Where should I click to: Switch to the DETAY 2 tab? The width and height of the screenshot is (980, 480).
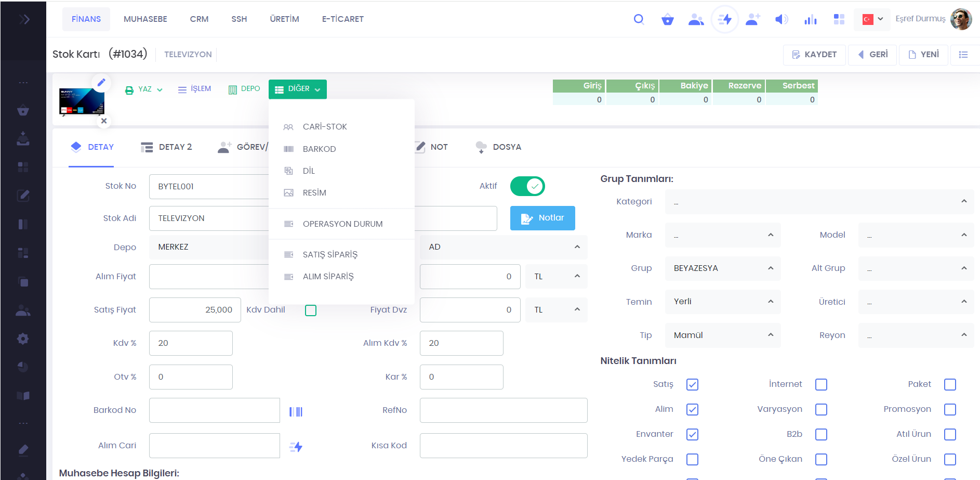(x=167, y=147)
